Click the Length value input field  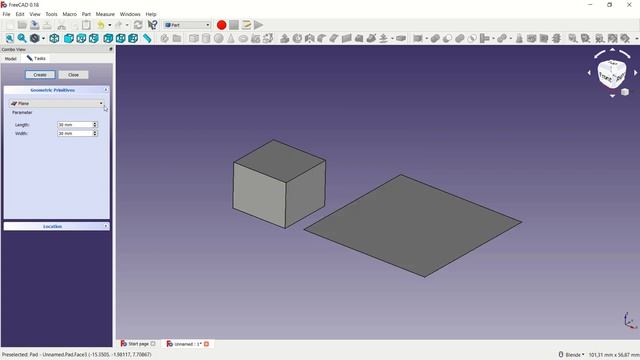click(x=75, y=124)
